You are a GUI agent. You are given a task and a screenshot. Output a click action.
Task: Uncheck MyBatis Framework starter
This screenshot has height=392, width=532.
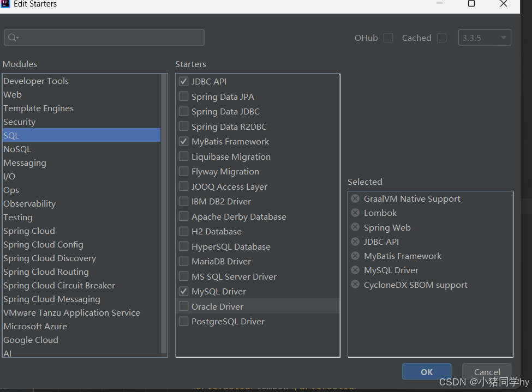pos(183,141)
